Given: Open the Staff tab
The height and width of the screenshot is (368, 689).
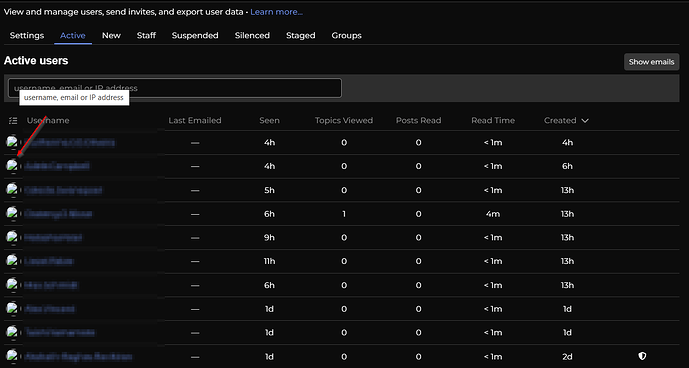Looking at the screenshot, I should [146, 36].
